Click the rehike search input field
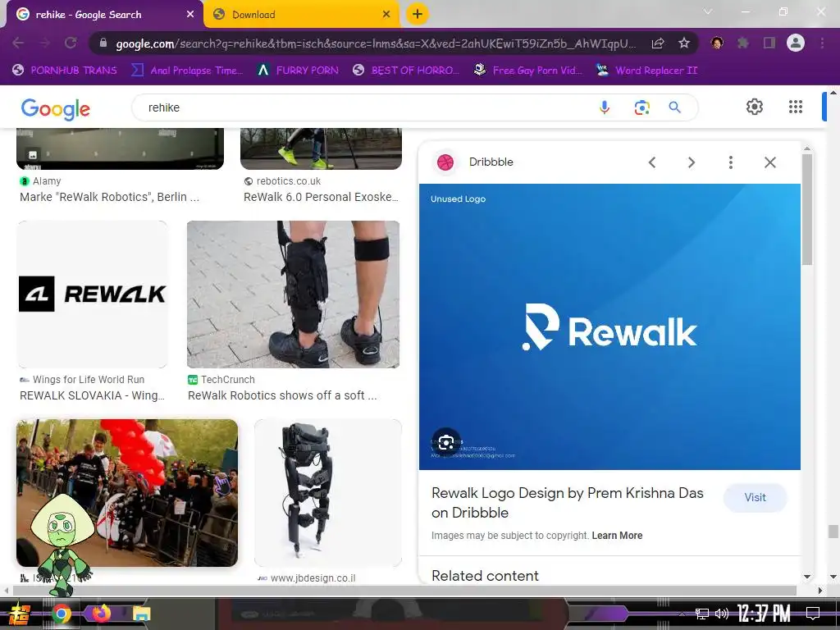 pyautogui.click(x=370, y=107)
